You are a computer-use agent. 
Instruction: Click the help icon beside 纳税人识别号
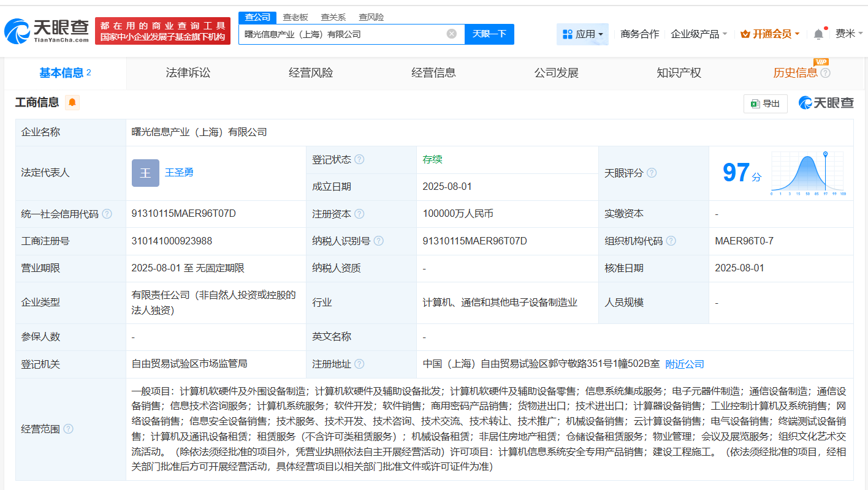(379, 241)
